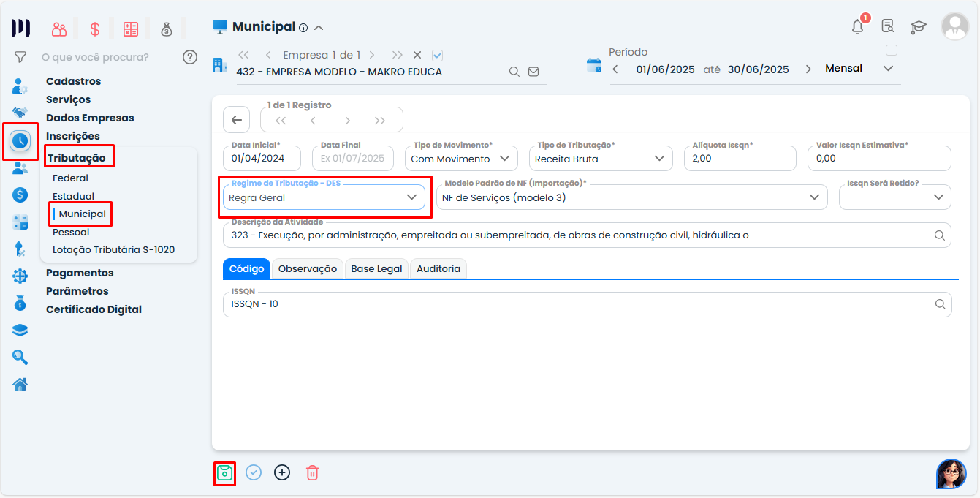Image resolution: width=980 pixels, height=498 pixels.
Task: Click the envelope icon beside company name
Action: 533,72
